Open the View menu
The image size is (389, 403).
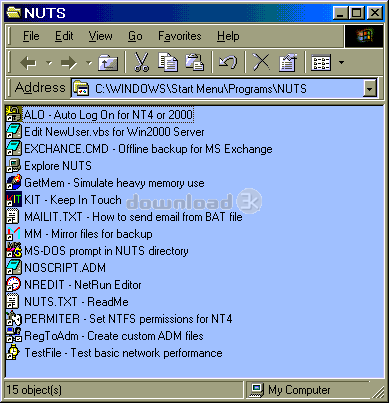[x=100, y=36]
